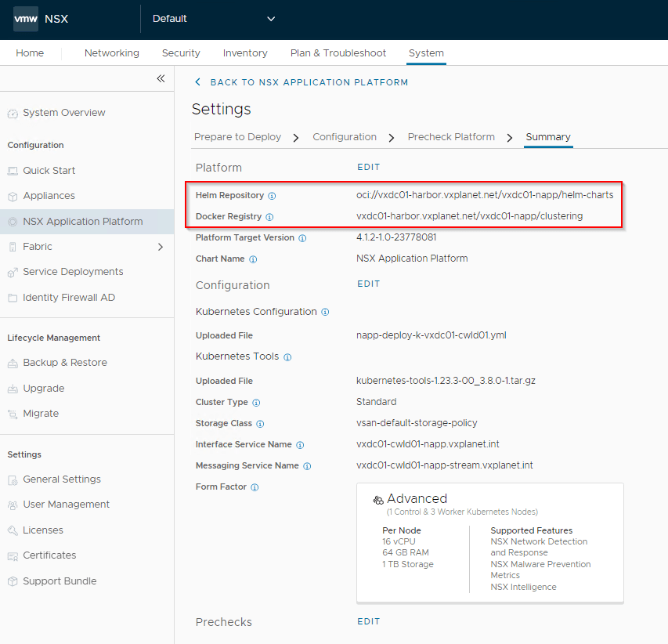Open the Security tab

(181, 52)
